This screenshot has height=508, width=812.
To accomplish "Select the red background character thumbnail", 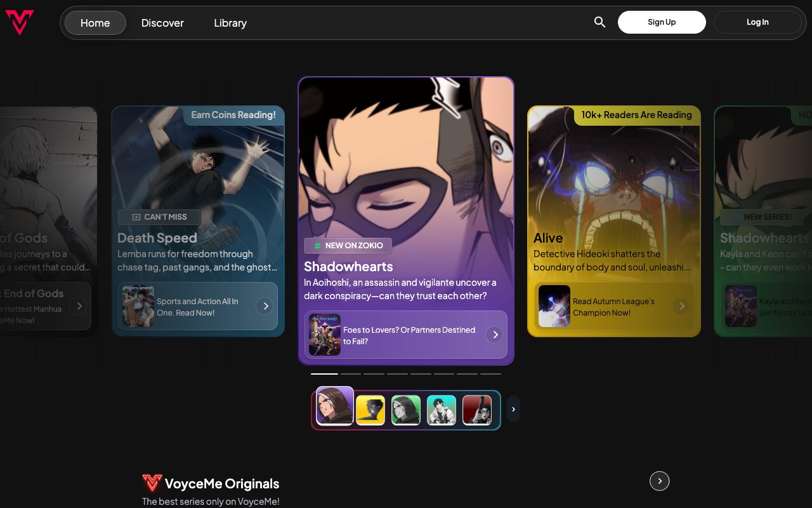I will 477,410.
